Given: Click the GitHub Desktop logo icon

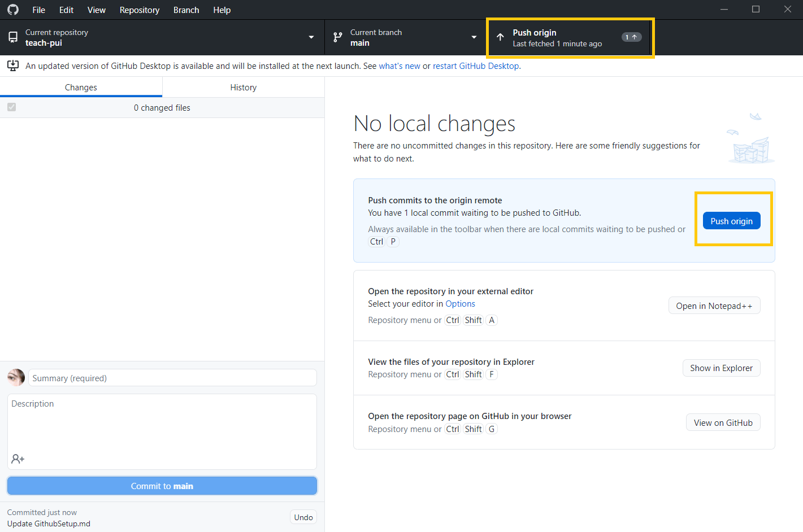Looking at the screenshot, I should point(13,10).
